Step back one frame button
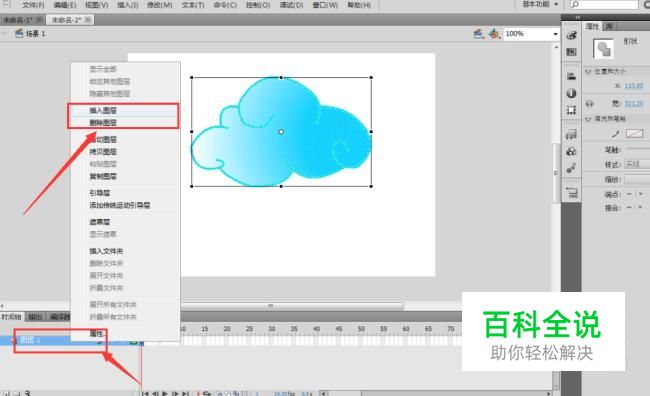This screenshot has height=396, width=650. (155, 393)
